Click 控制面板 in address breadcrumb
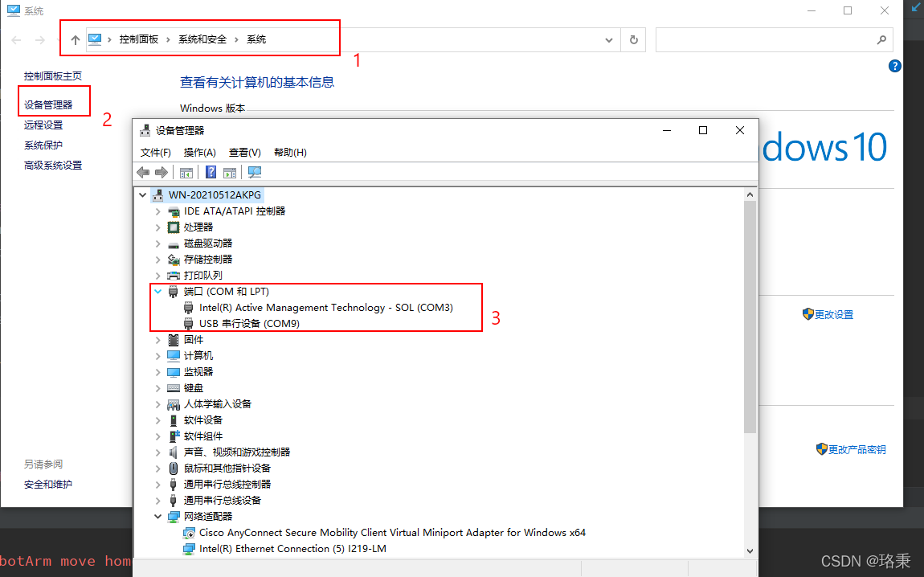Image resolution: width=924 pixels, height=577 pixels. (x=139, y=39)
